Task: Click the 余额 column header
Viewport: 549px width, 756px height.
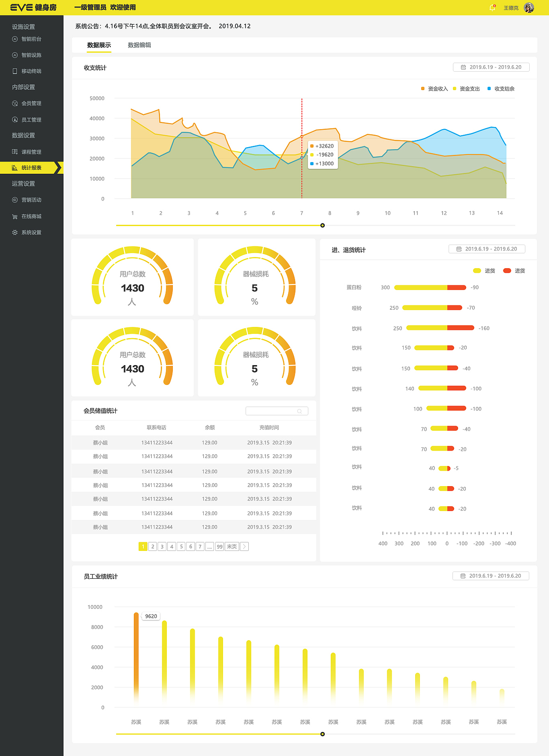Action: coord(210,428)
